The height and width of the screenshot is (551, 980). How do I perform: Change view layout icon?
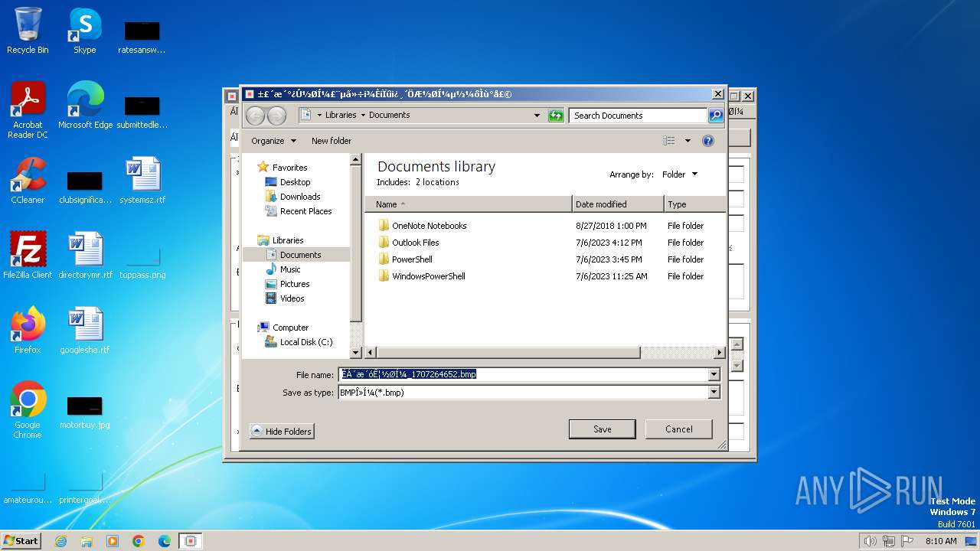[x=669, y=141]
